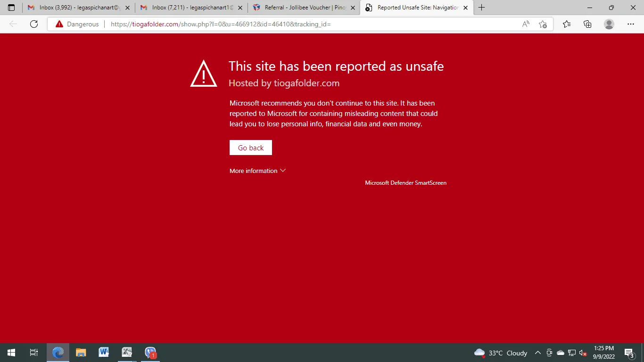Image resolution: width=644 pixels, height=362 pixels.
Task: Open the browser profile icon
Action: pos(609,24)
